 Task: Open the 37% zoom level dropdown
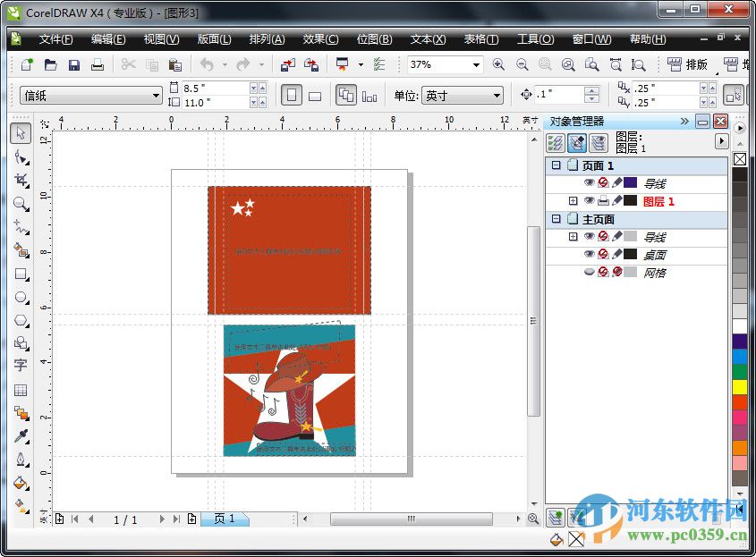(477, 65)
